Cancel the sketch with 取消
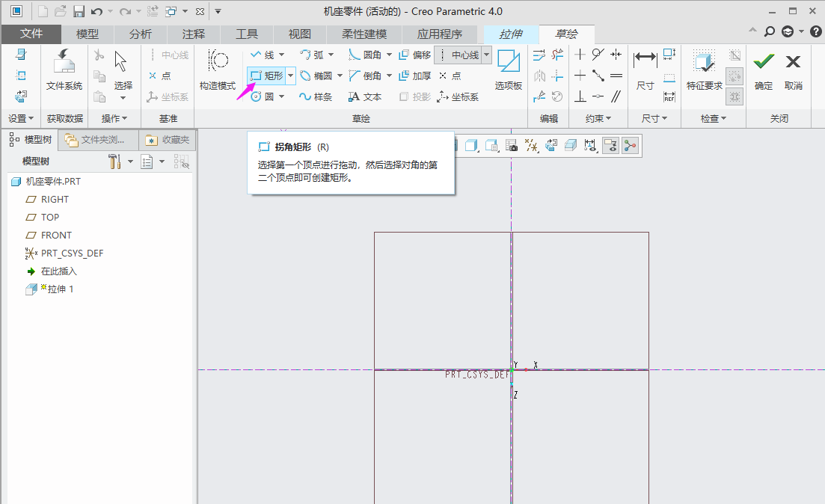 click(x=794, y=70)
